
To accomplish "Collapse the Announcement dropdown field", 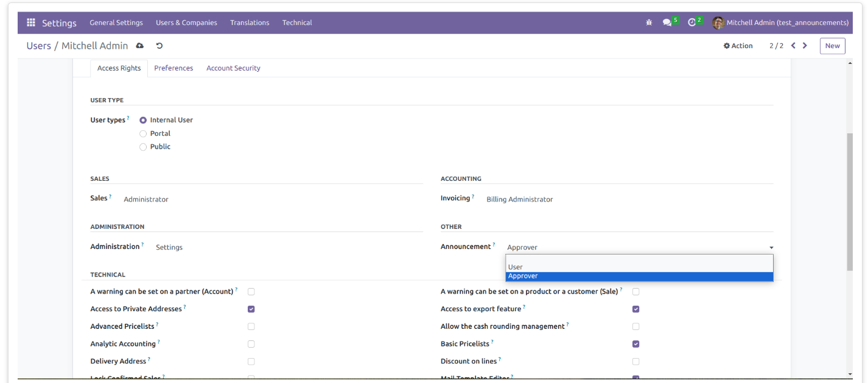I will click(x=640, y=247).
